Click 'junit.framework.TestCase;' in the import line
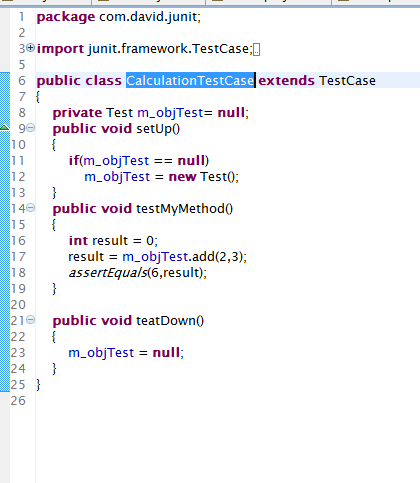 pyautogui.click(x=170, y=49)
